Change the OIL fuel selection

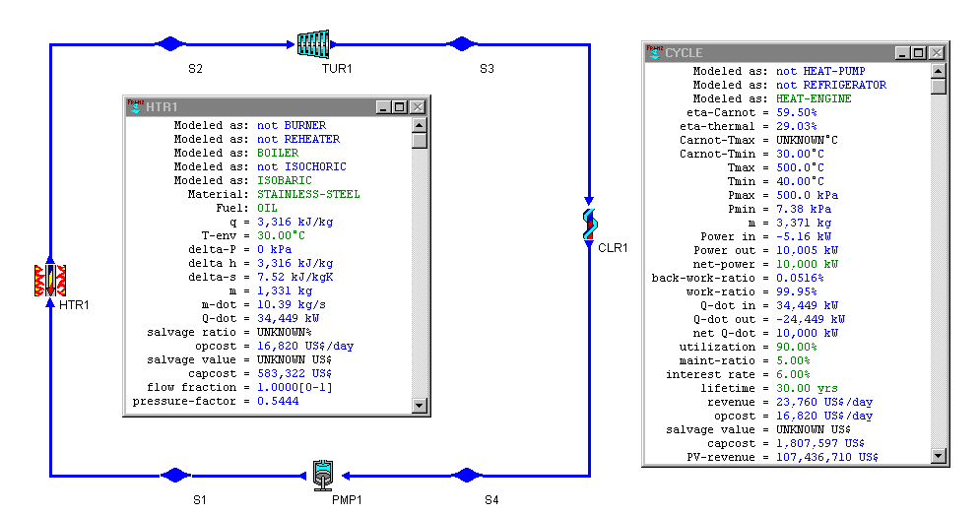click(x=267, y=209)
